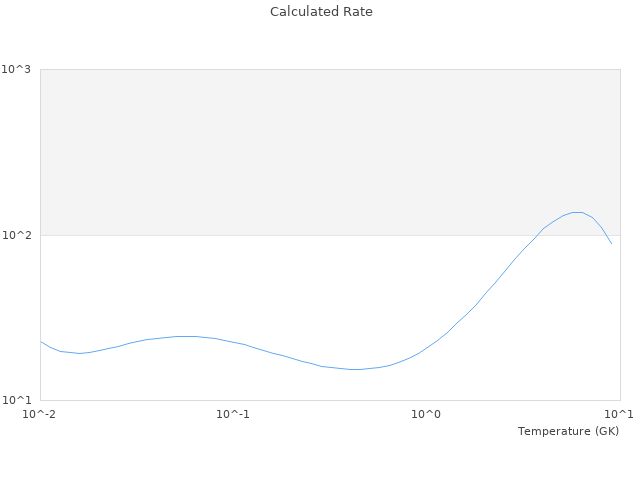This screenshot has height=480, width=640.
Task: Click the "Calculated Rate" chart title
Action: (x=321, y=12)
